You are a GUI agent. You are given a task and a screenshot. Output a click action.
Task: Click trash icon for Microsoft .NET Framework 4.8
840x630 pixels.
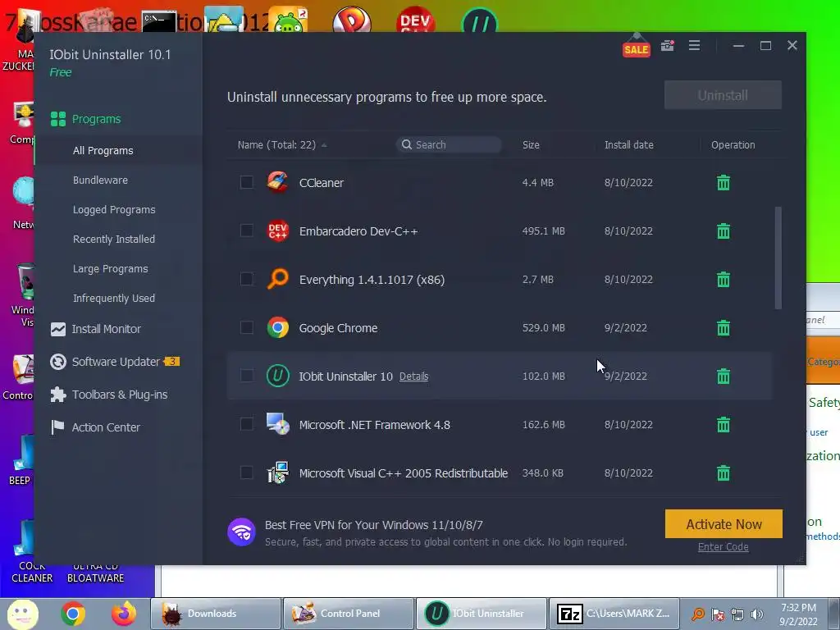tap(724, 425)
